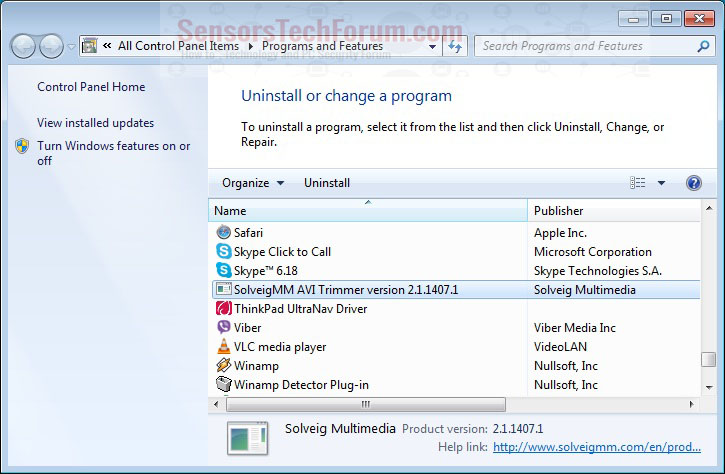
Task: Click the All Control Panel Items breadcrumb
Action: [x=178, y=46]
